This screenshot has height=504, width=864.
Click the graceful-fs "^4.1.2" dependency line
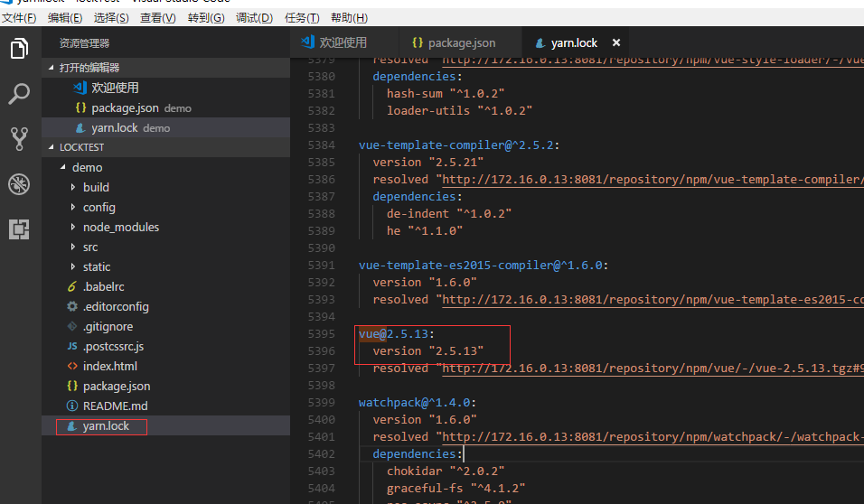[x=456, y=488]
